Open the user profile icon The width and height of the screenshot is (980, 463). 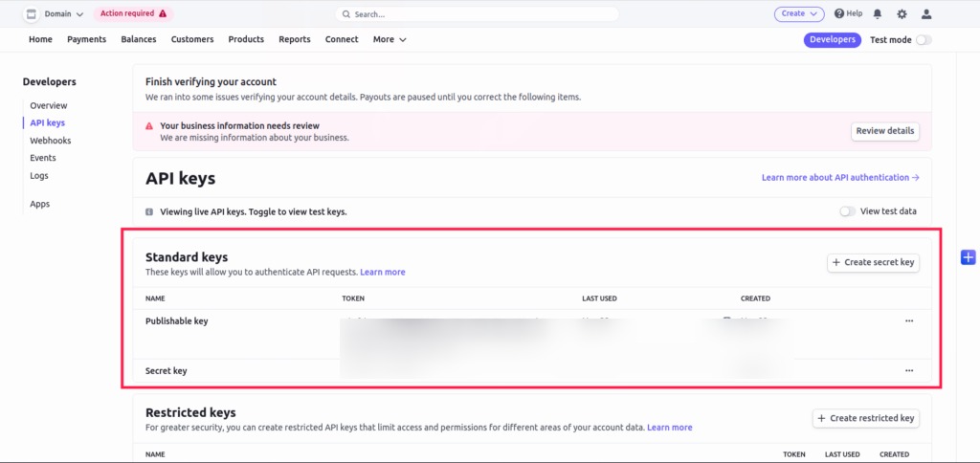925,14
